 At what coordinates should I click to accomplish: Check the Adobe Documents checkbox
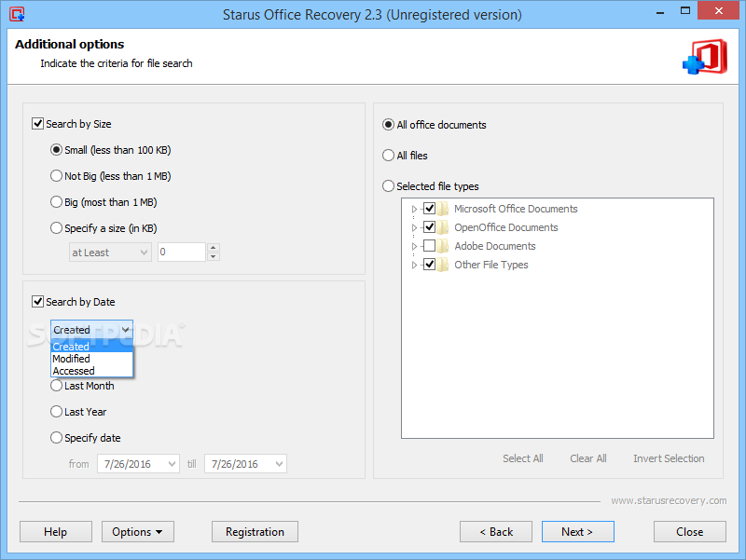(429, 246)
